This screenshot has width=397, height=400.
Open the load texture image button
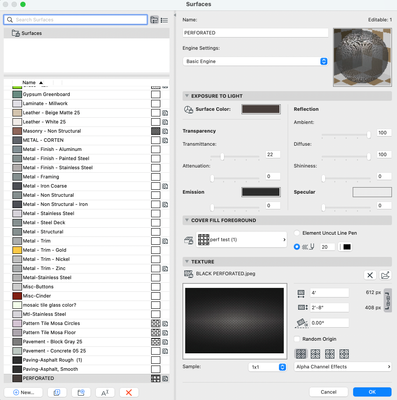385,275
